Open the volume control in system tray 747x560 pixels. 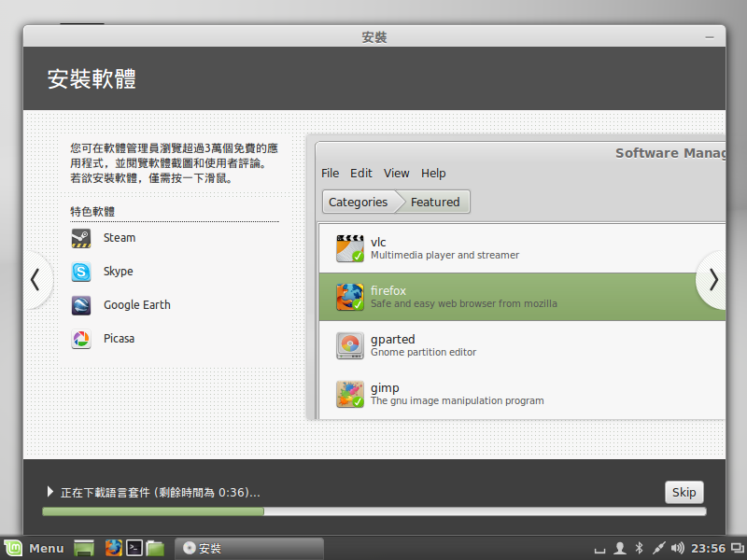coord(677,548)
